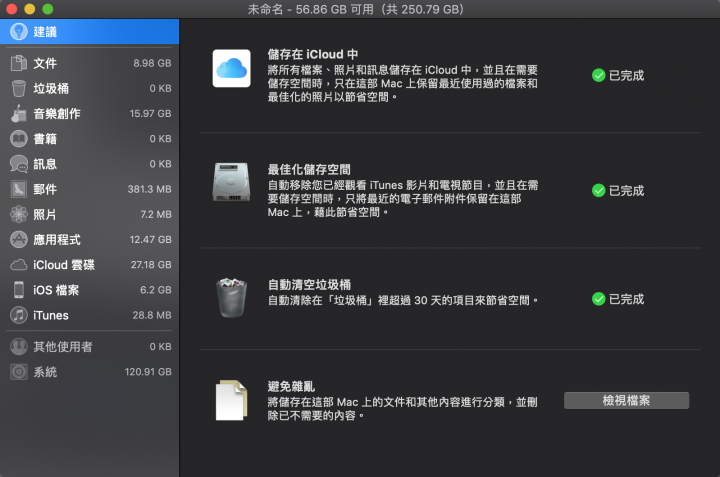Click green checkmark for 最佳化儲存空間
The image size is (720, 477).
click(x=598, y=190)
